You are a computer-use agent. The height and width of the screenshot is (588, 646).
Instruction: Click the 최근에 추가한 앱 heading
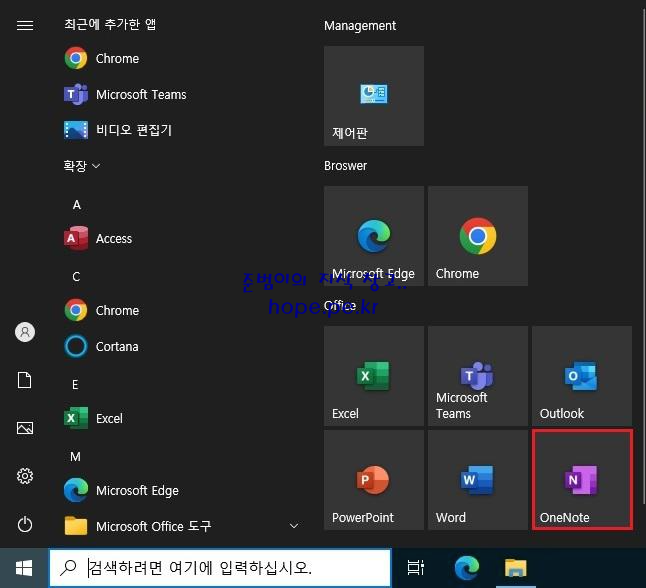click(x=110, y=24)
